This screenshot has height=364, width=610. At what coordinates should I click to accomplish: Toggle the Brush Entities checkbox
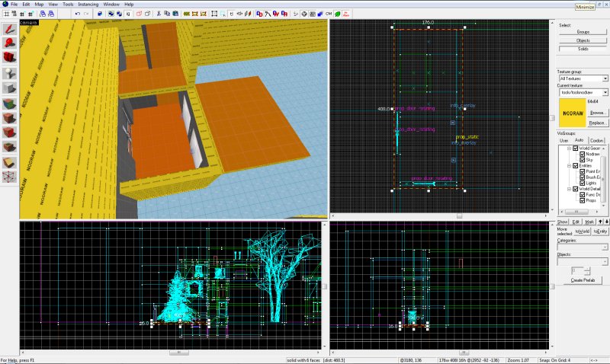(x=583, y=177)
